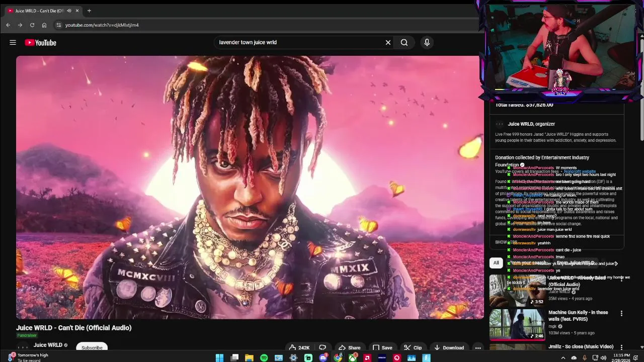
Task: Open the system tray microphone indicator
Action: (584, 358)
